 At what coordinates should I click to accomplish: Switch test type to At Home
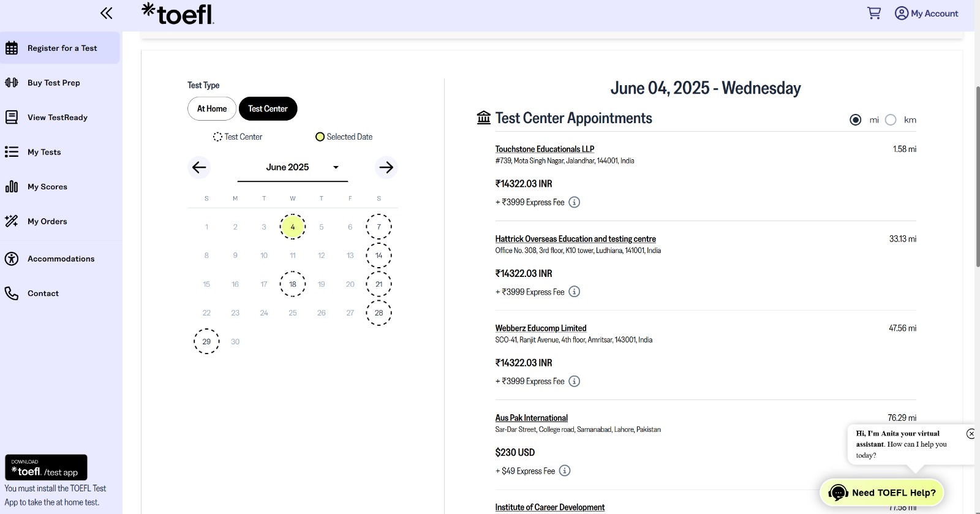click(212, 108)
